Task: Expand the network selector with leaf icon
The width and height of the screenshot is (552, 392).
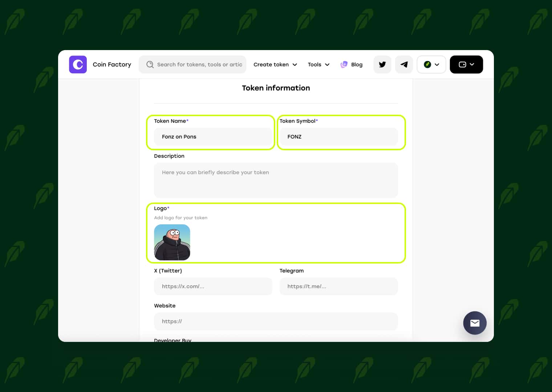Action: click(x=431, y=65)
